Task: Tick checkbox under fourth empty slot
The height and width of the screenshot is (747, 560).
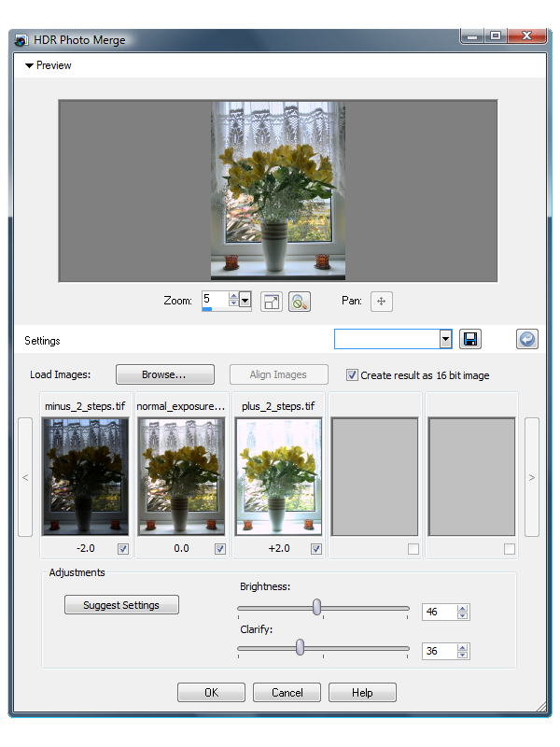Action: (413, 549)
